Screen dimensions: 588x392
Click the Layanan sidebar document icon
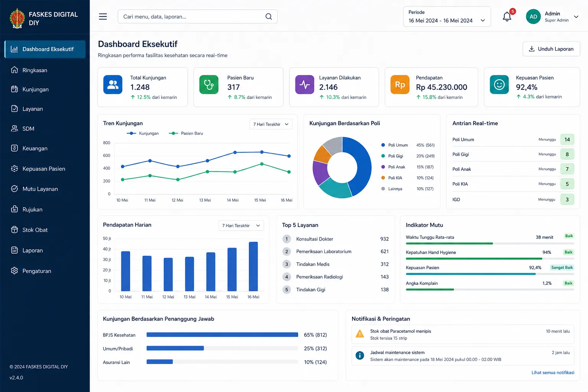point(15,109)
